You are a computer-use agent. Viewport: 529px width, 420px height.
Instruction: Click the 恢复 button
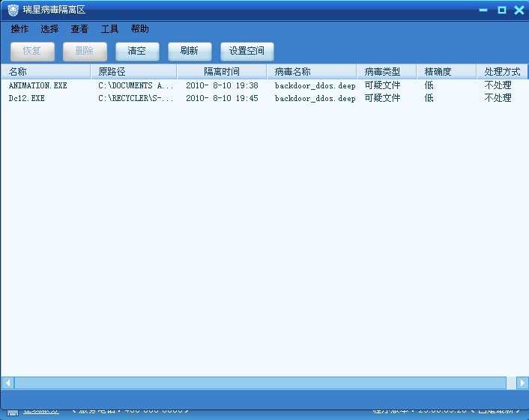pos(32,51)
